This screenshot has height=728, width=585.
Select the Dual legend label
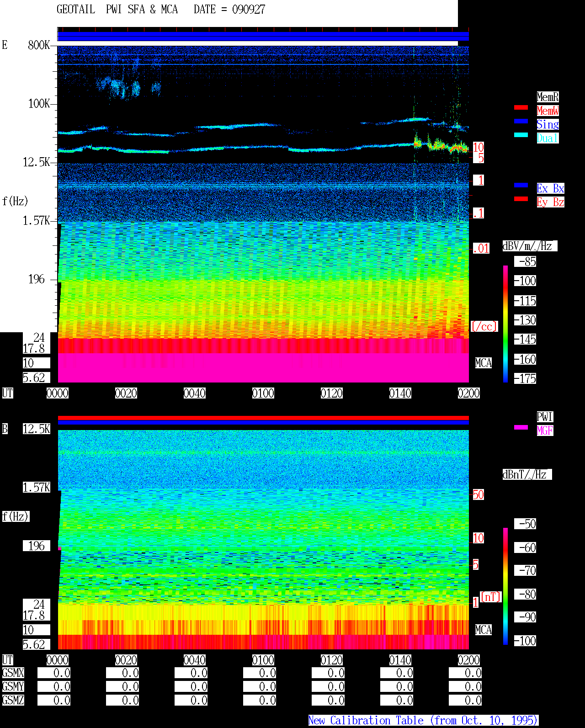(x=548, y=138)
